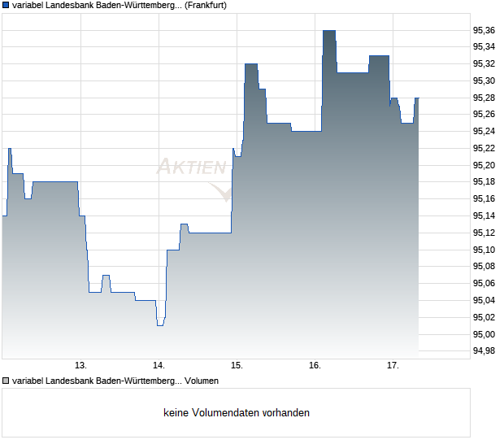This screenshot has width=504, height=444.
Task: Click the y-axis value '95,24'
Action: [x=484, y=131]
